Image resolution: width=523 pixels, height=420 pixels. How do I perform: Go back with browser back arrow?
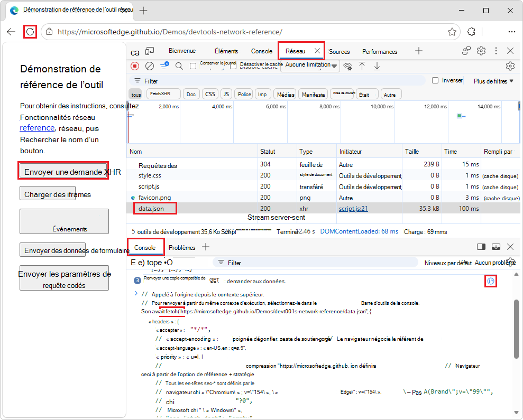[x=11, y=32]
